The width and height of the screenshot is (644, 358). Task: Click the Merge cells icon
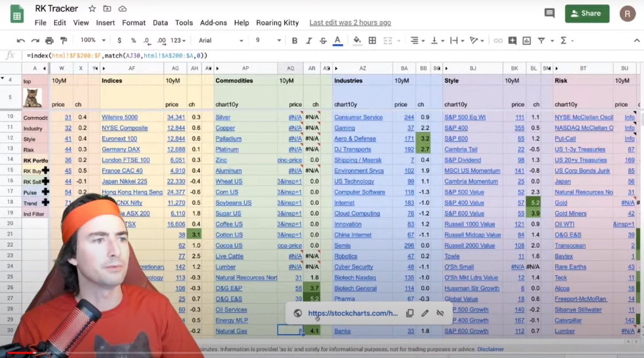[x=387, y=40]
